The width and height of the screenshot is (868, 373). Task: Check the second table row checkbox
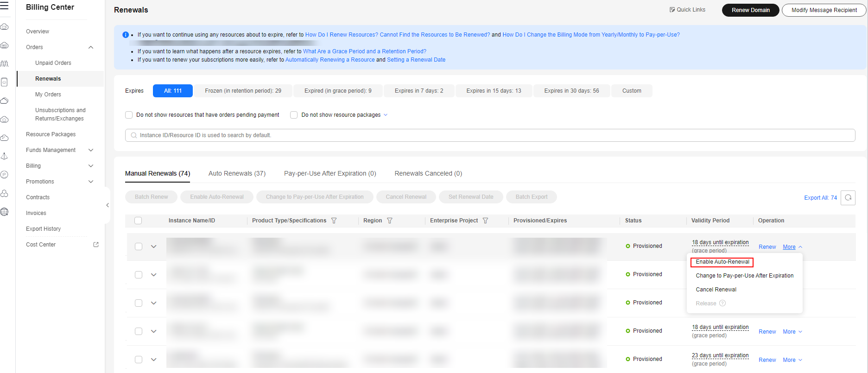[139, 275]
